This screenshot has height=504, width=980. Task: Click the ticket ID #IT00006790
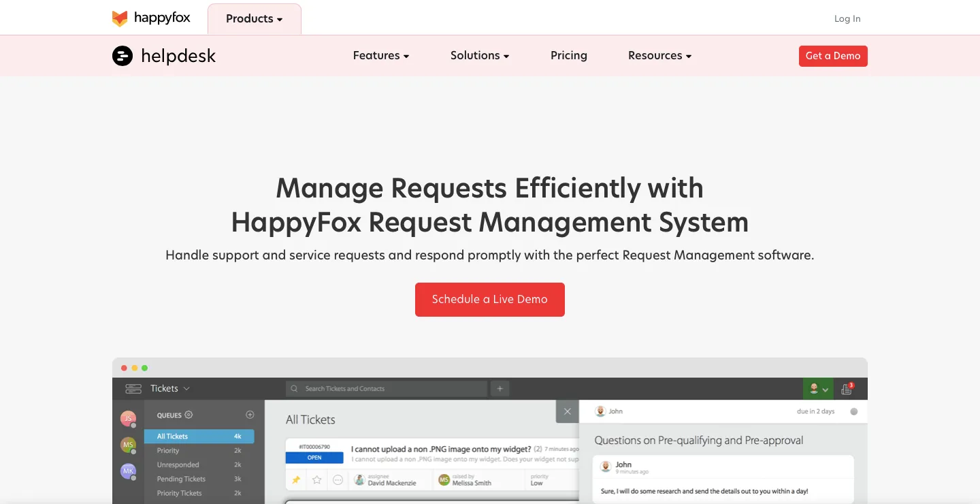[314, 447]
